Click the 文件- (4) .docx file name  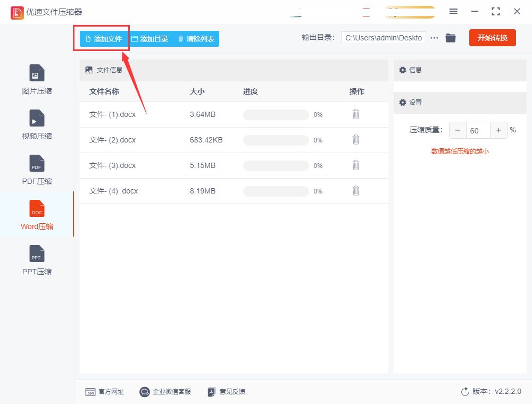[x=113, y=191]
